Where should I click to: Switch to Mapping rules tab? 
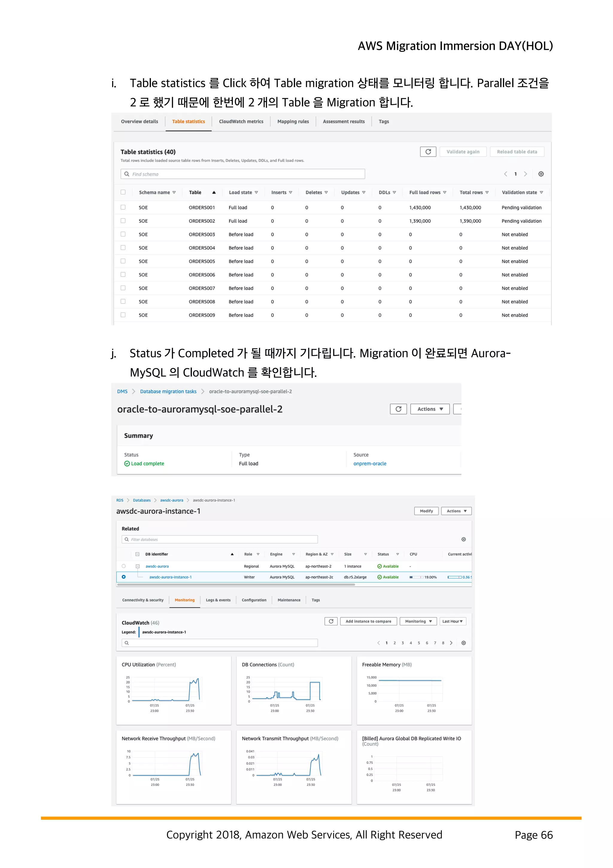coord(293,122)
